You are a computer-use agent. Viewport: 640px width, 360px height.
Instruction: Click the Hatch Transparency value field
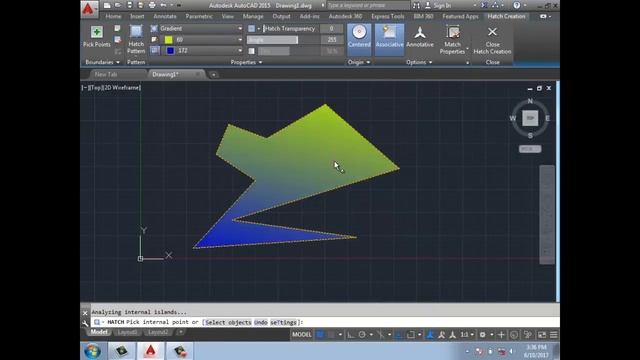pos(331,29)
